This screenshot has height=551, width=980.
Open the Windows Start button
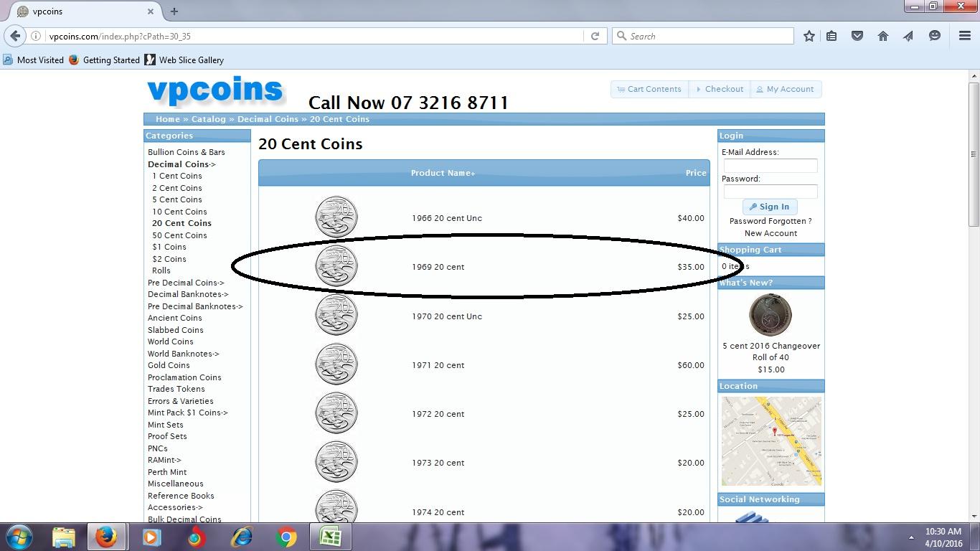click(x=19, y=537)
